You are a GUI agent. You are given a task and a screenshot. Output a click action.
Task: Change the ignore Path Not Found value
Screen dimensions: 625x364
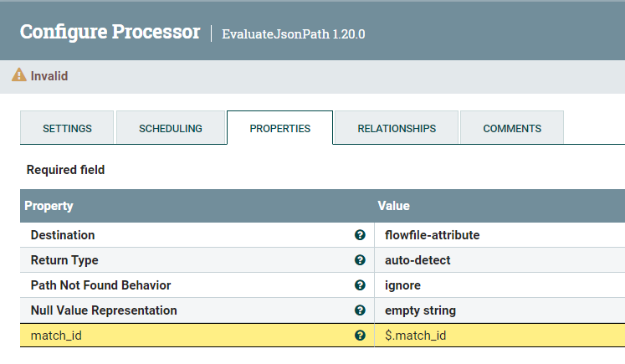[x=402, y=285]
